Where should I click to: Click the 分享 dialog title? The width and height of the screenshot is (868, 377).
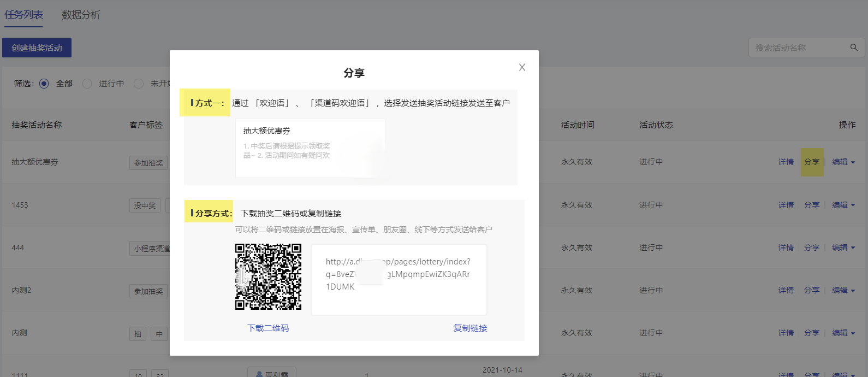tap(354, 73)
